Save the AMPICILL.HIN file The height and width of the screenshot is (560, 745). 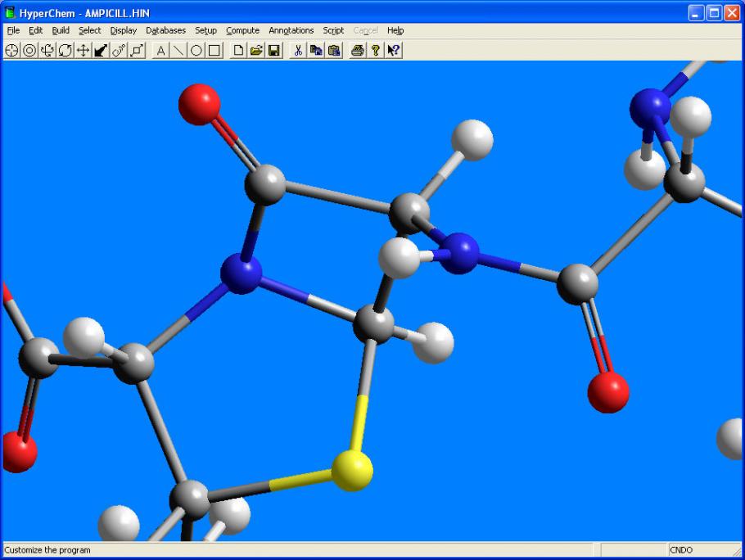[274, 50]
